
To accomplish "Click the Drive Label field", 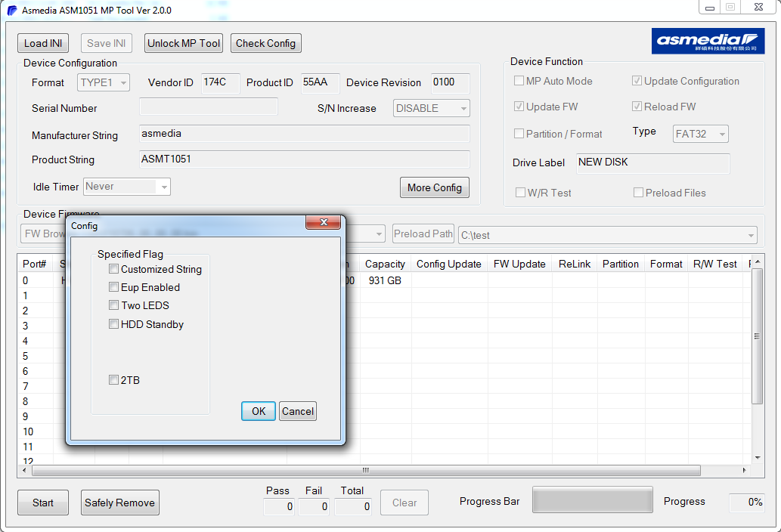I will click(653, 163).
